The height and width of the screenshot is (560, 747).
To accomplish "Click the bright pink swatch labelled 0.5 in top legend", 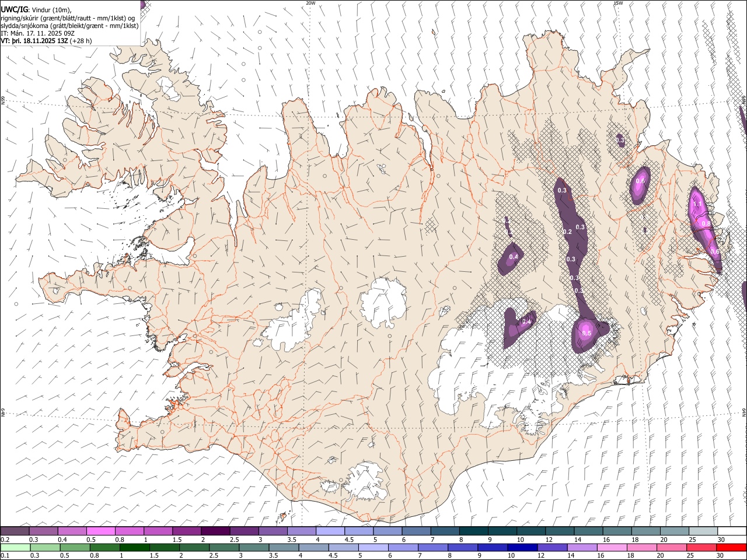I will (x=101, y=531).
